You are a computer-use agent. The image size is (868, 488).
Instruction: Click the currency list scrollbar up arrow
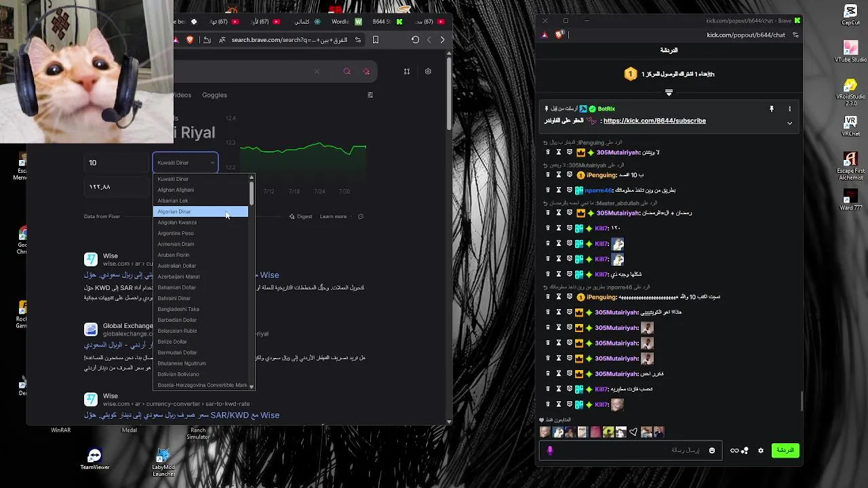click(x=252, y=178)
